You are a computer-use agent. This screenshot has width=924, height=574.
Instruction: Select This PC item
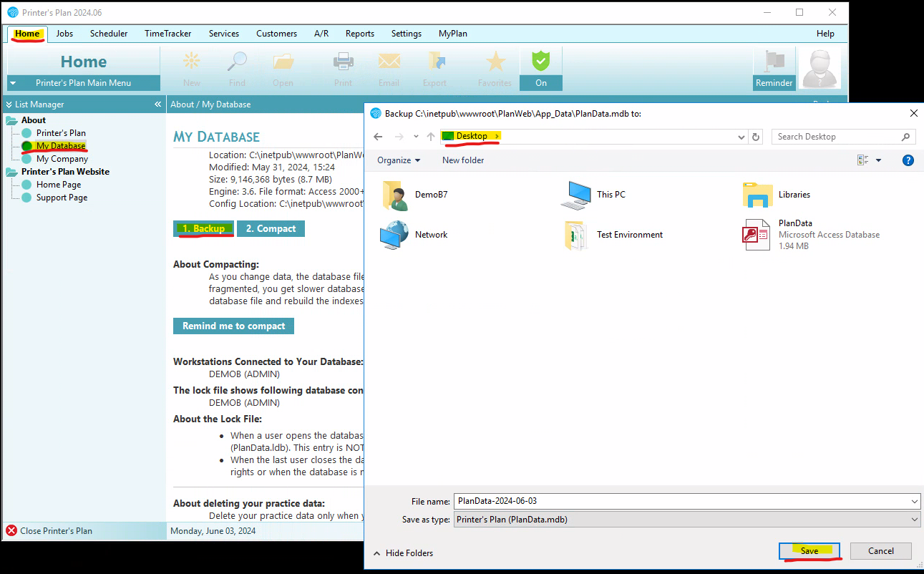pyautogui.click(x=593, y=195)
